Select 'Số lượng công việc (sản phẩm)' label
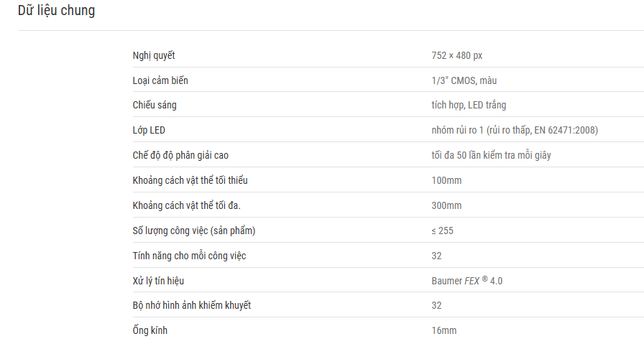Screen dimensions: 644x349 pyautogui.click(x=194, y=231)
